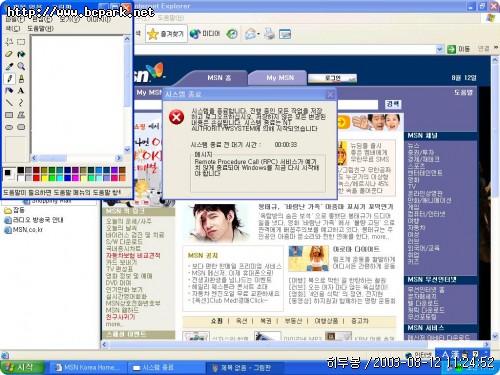Open the 도움말 link on the MSN header

pos(463,92)
